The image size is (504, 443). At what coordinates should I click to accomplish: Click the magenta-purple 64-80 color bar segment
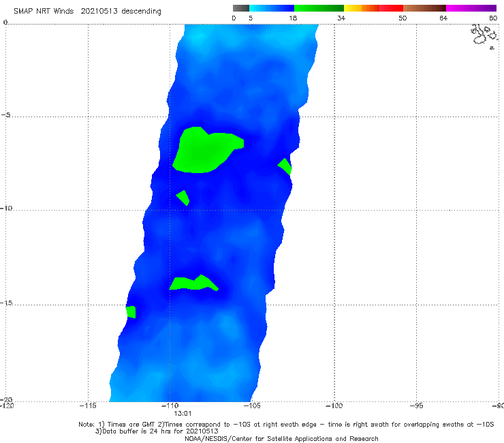click(471, 8)
